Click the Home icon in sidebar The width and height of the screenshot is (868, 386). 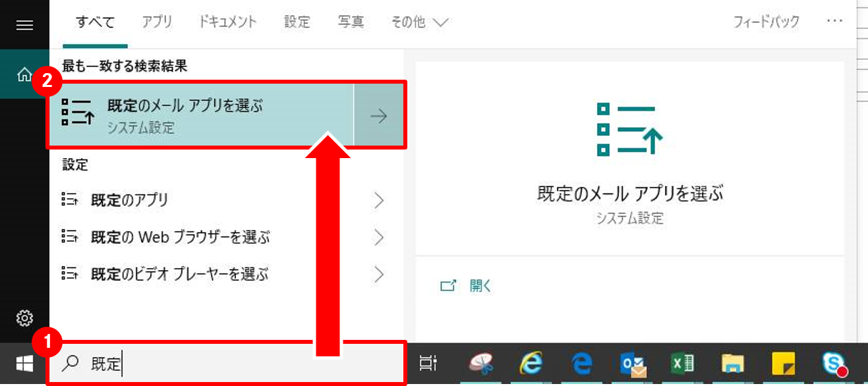coord(24,74)
